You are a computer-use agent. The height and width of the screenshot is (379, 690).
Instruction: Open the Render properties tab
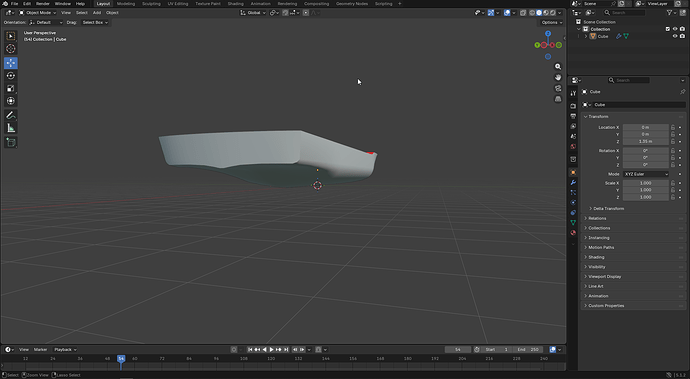(573, 106)
